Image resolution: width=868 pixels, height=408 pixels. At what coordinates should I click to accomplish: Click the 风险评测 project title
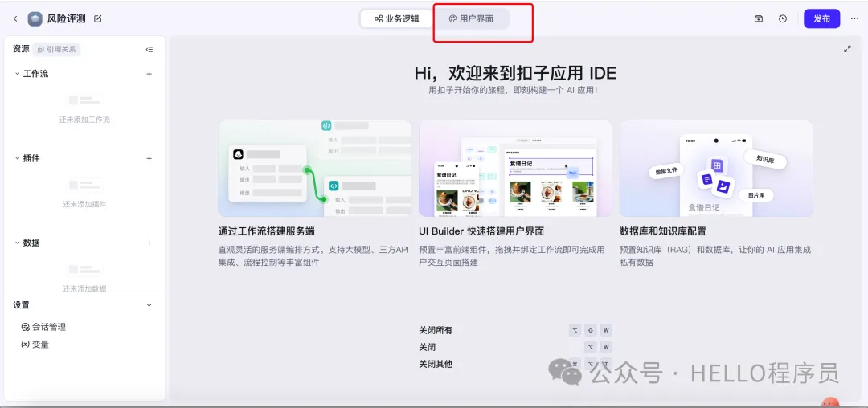[67, 18]
